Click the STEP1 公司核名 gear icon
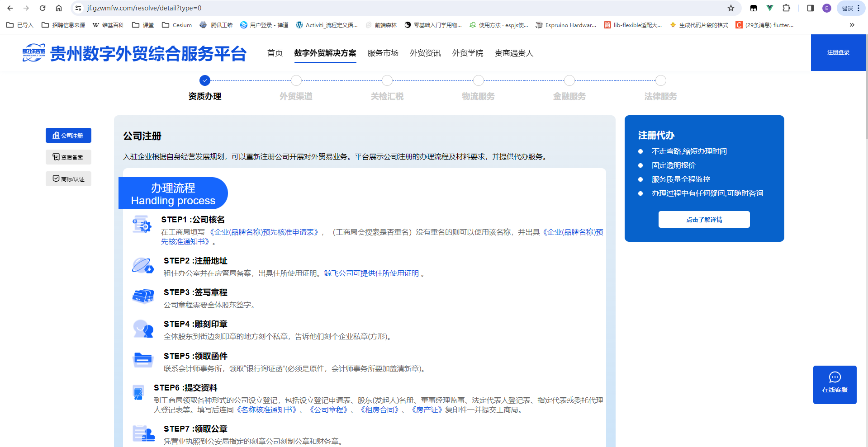868x447 pixels. coord(142,224)
